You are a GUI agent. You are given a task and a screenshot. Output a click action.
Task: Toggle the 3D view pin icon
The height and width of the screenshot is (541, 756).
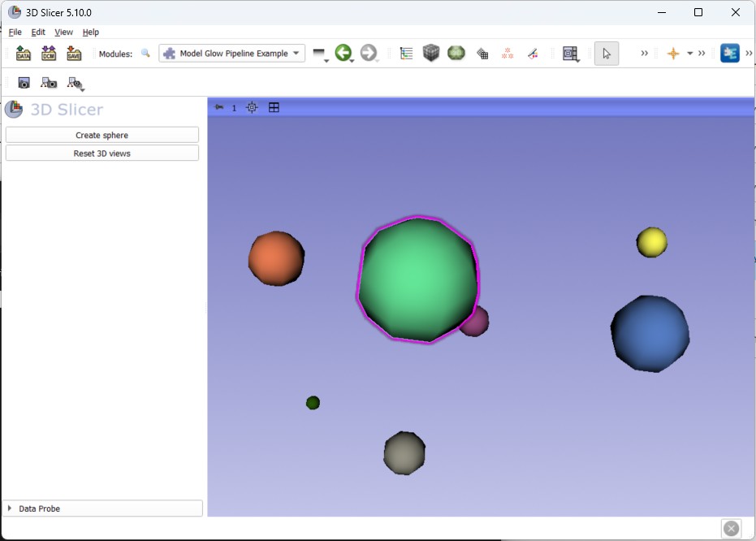(x=219, y=107)
